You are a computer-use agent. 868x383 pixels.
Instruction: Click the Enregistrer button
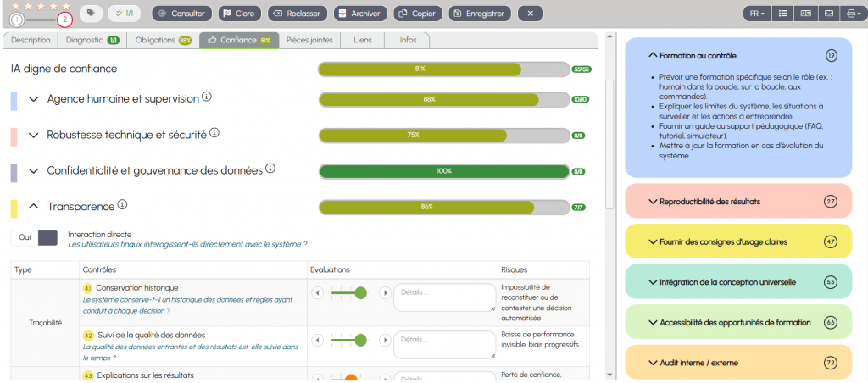coord(480,14)
